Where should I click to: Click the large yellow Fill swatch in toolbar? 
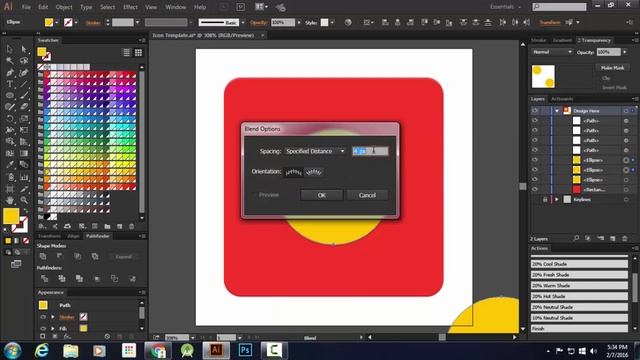11,216
